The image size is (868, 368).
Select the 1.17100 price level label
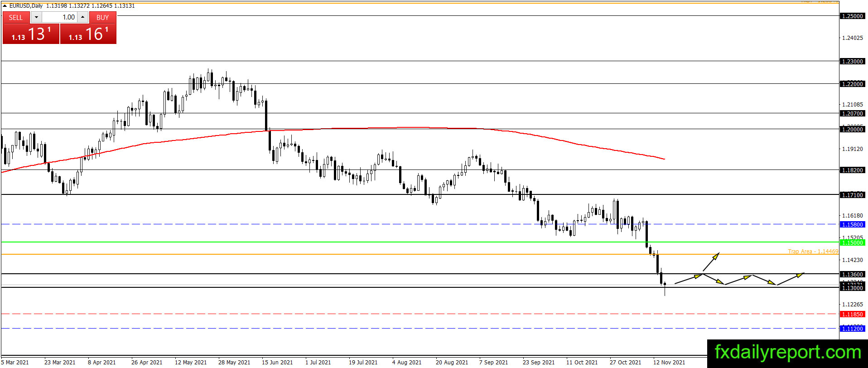[x=853, y=195]
